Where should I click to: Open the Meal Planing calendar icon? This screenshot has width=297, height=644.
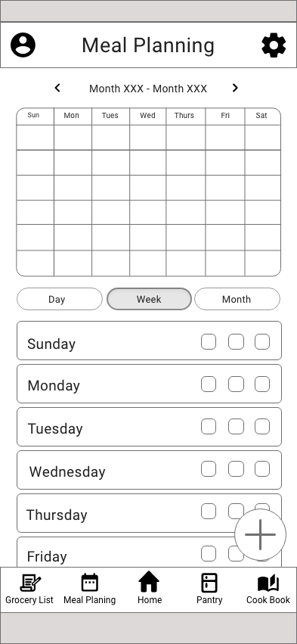89,583
